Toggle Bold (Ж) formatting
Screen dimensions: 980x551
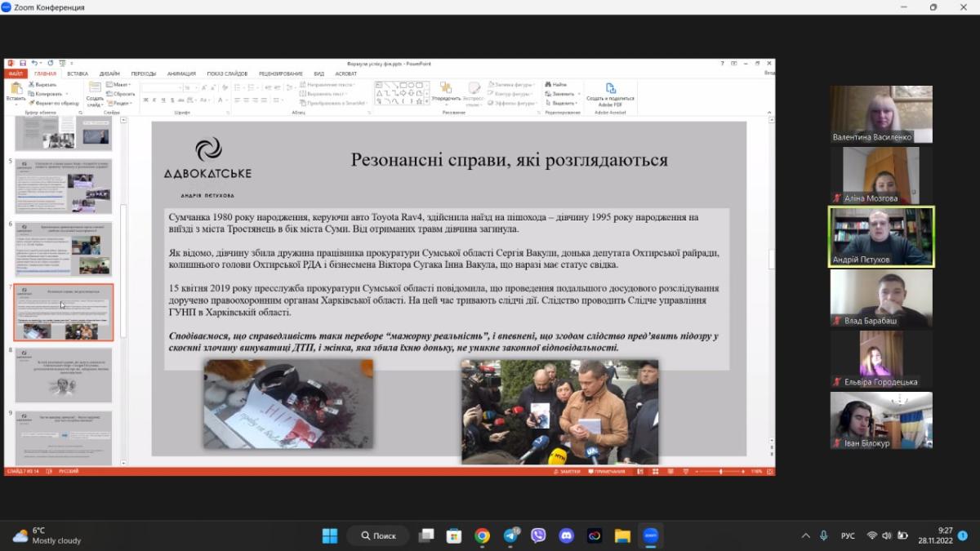coord(145,100)
